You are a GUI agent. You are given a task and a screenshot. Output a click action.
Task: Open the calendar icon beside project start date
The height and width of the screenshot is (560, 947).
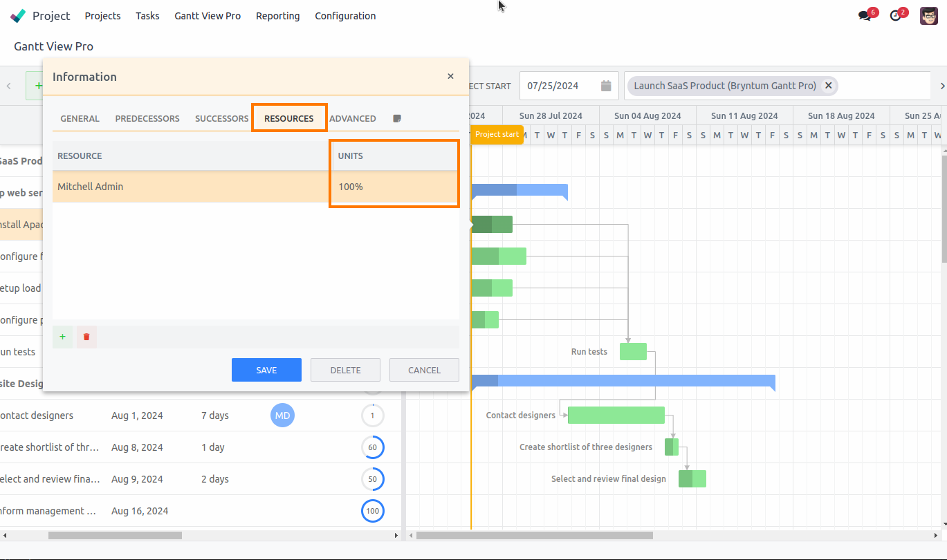click(605, 85)
